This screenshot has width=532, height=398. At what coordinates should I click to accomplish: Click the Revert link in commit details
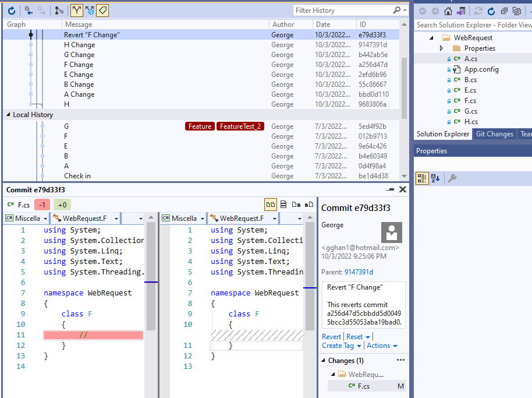click(331, 337)
